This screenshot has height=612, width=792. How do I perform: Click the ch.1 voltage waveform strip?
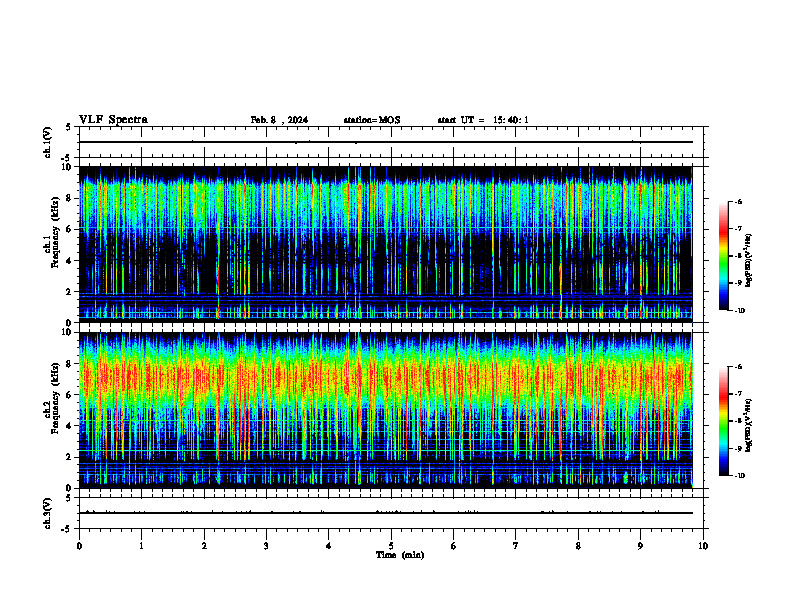(x=391, y=142)
